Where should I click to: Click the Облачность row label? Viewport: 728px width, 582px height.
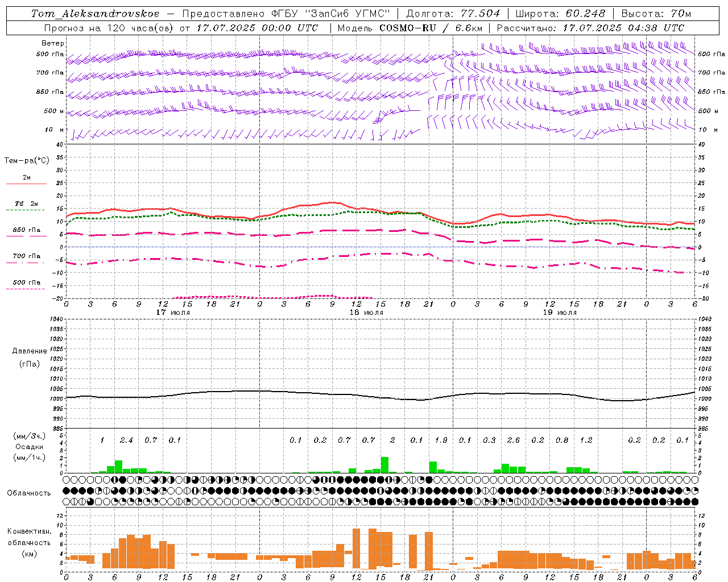point(29,493)
